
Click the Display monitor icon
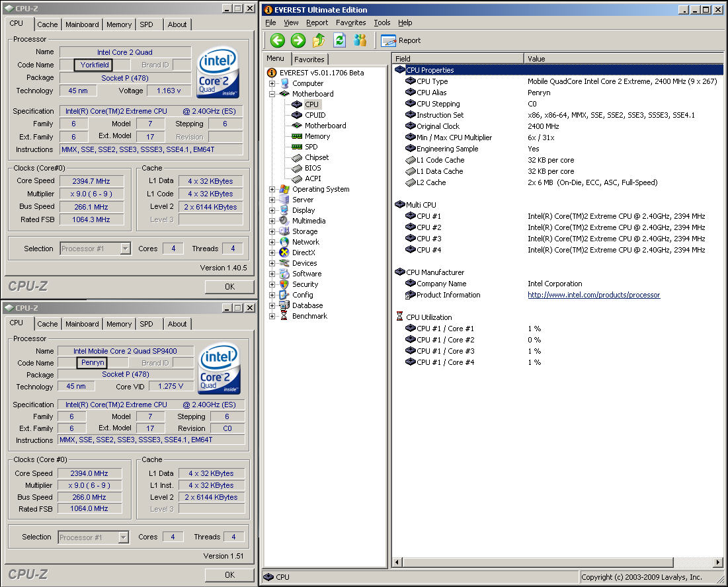point(284,210)
